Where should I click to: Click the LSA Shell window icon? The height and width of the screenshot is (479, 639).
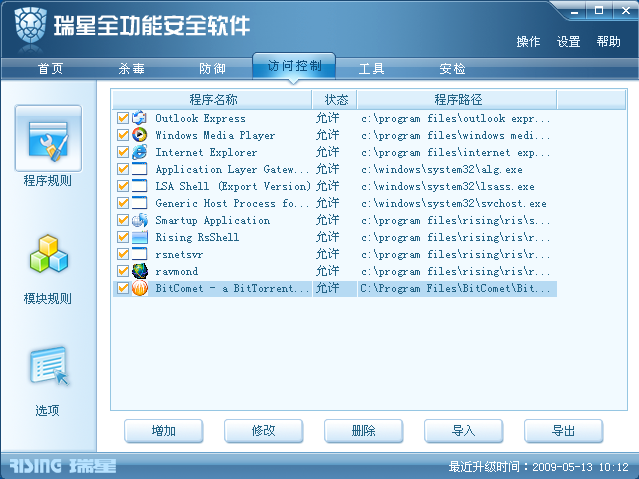coord(139,186)
